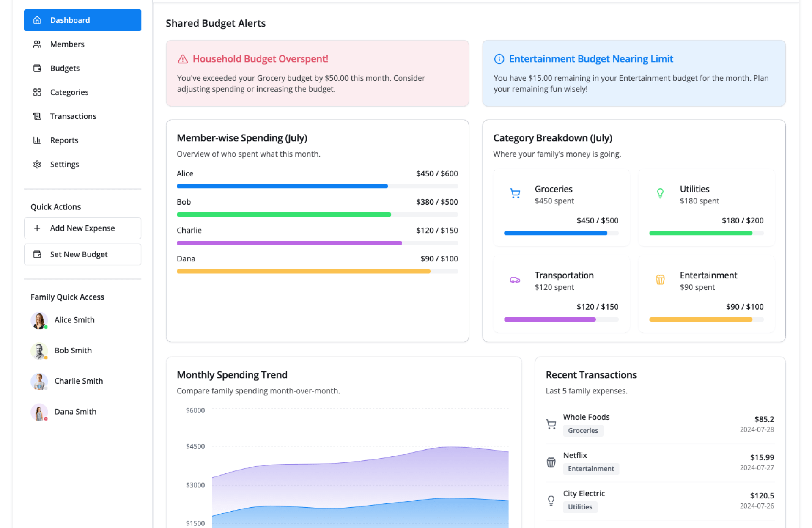Image resolution: width=812 pixels, height=528 pixels.
Task: Click the Utilities lightbulb icon
Action: point(660,194)
